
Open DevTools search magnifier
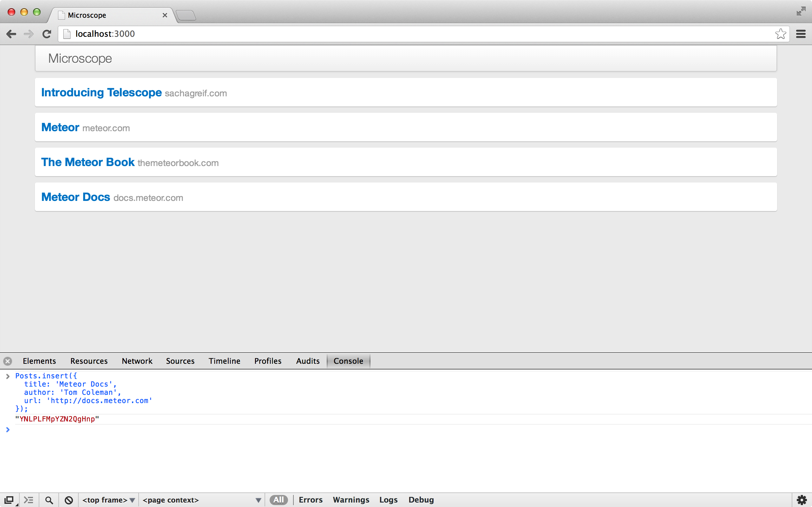(49, 500)
